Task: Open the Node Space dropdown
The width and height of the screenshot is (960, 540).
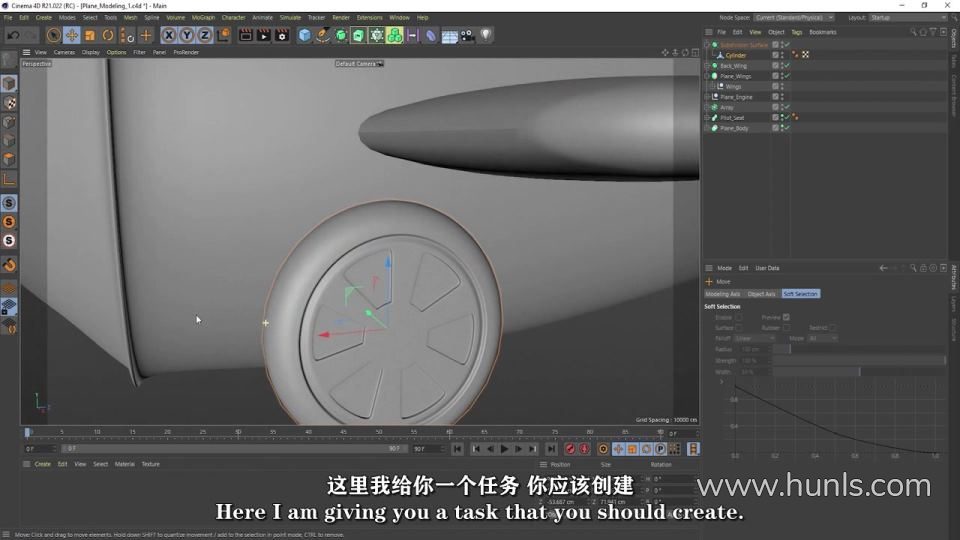Action: tap(793, 18)
